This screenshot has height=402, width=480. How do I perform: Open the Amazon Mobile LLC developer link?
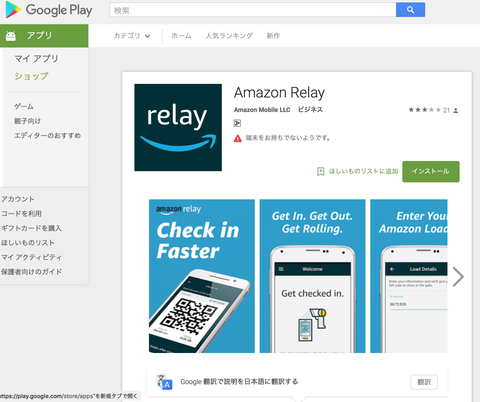[262, 110]
